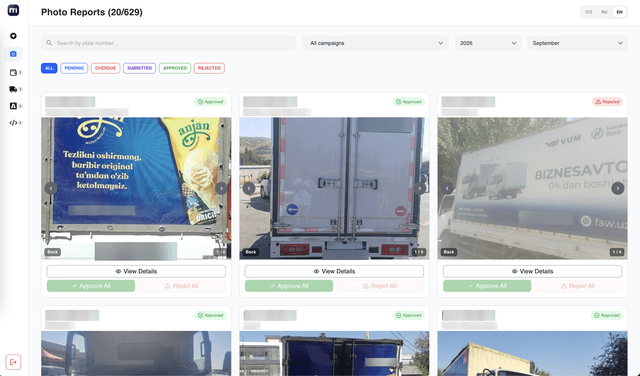
Task: Open the code developer sidebar section
Action: (15, 122)
